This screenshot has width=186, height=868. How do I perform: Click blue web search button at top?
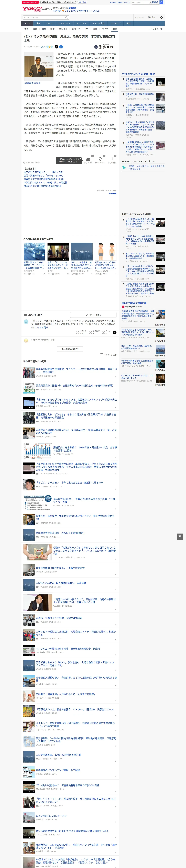161,2
